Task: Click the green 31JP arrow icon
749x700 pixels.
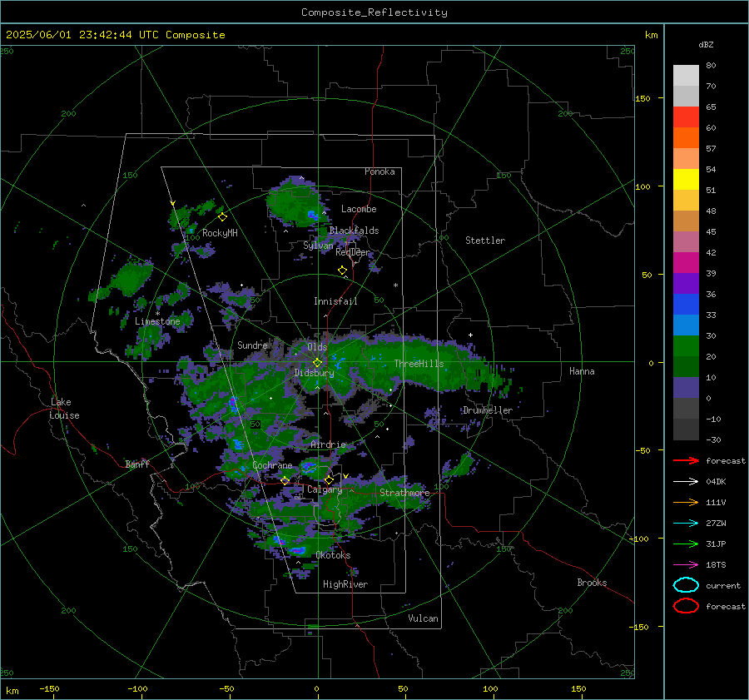Action: pos(686,544)
